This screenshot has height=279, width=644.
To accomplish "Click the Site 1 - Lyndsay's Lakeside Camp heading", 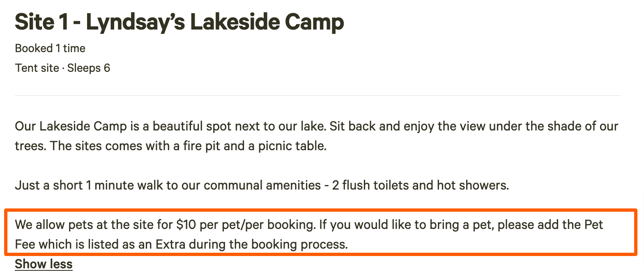I will [179, 22].
